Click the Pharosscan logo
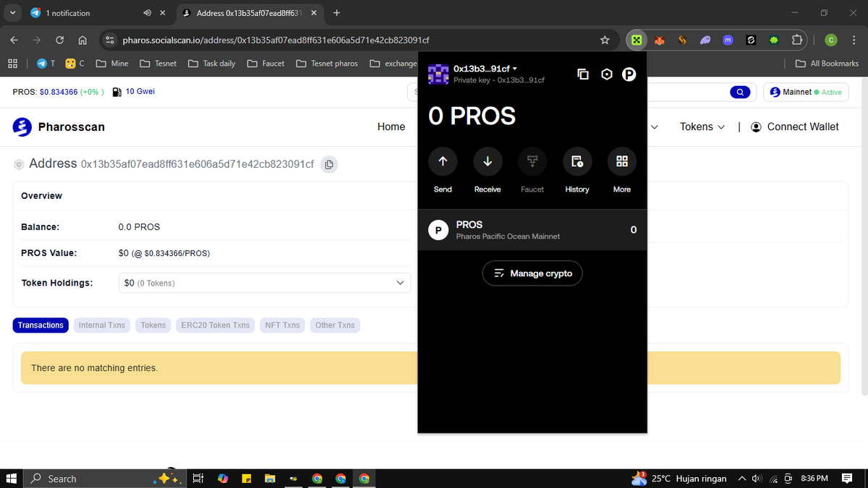The height and width of the screenshot is (488, 868). [59, 127]
